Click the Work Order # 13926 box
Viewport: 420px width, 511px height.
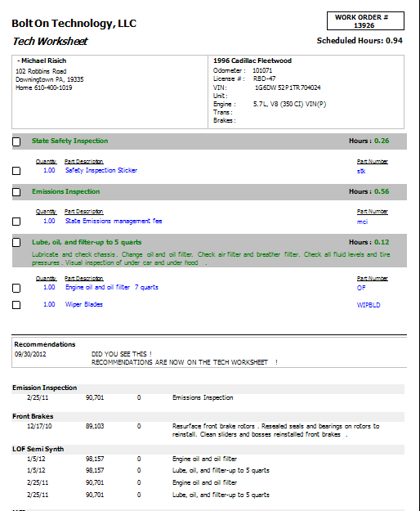[x=365, y=21]
